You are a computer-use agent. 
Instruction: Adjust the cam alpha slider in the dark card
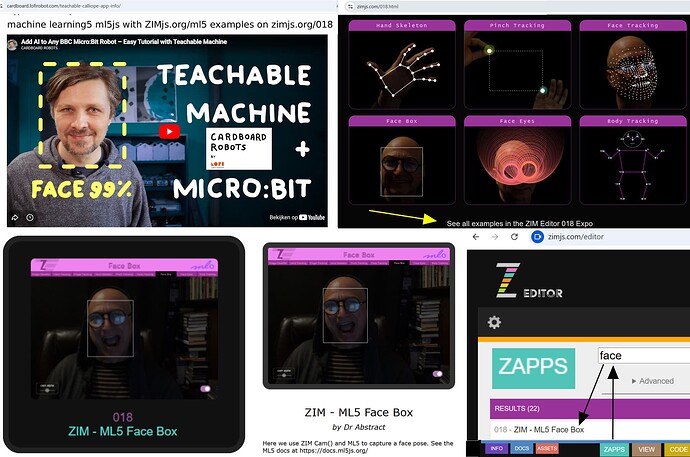pos(47,389)
